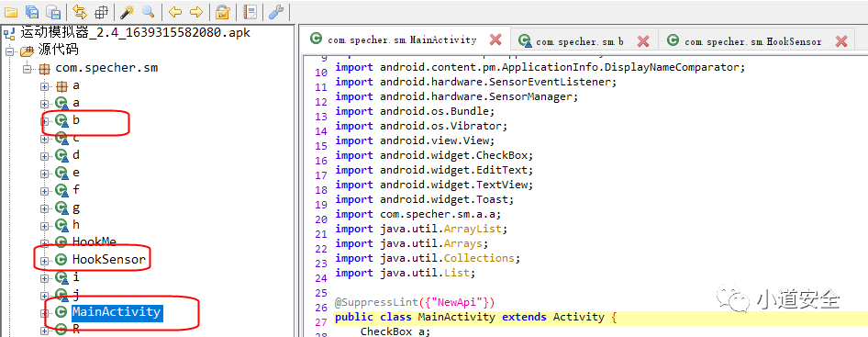Click the folder icon beside 源代码

click(x=28, y=51)
